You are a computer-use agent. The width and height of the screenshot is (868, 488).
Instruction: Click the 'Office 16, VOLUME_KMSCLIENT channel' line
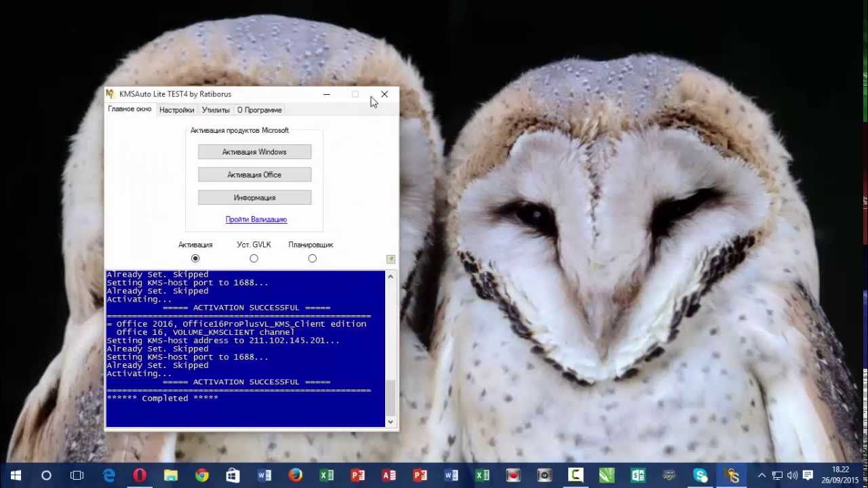coord(205,333)
